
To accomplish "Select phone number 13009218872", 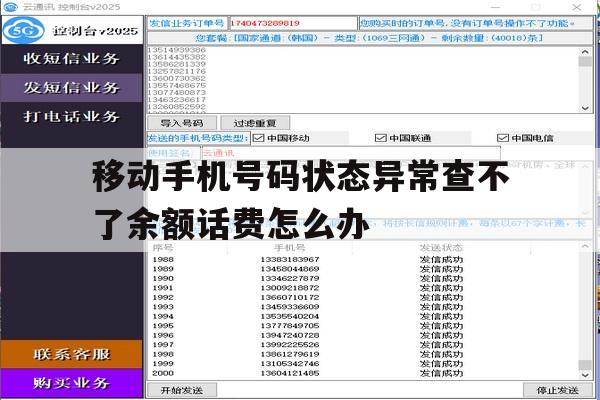I will (290, 288).
